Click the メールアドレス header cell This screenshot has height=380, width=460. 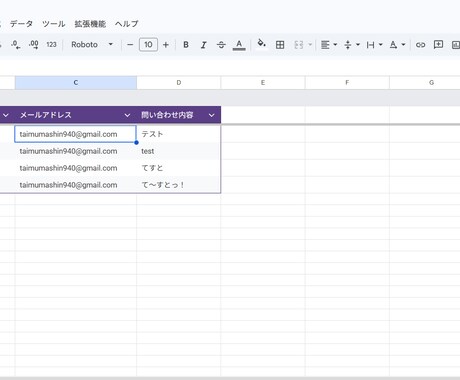click(x=76, y=115)
